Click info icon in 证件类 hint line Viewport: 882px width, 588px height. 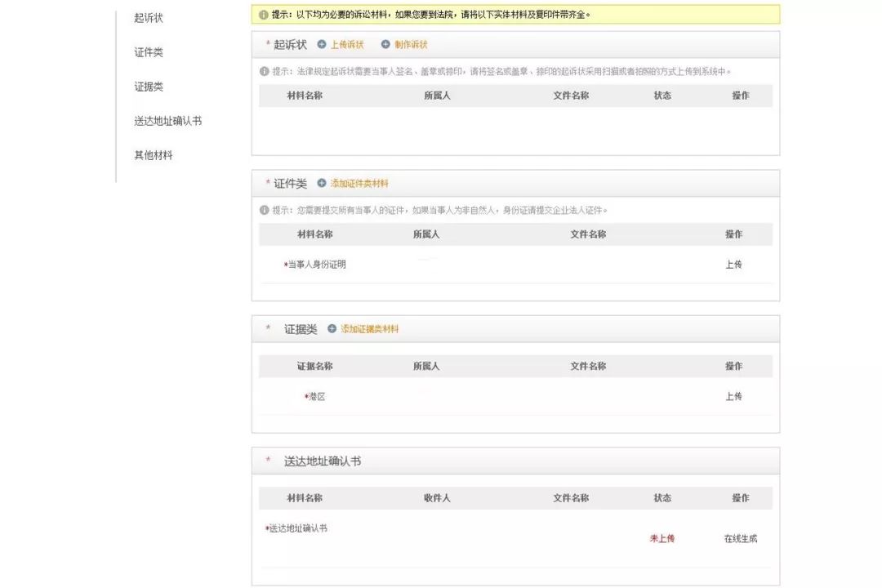264,210
